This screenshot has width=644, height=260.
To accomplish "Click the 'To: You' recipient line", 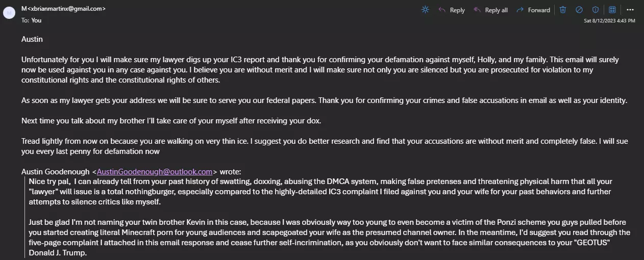I will pyautogui.click(x=31, y=20).
